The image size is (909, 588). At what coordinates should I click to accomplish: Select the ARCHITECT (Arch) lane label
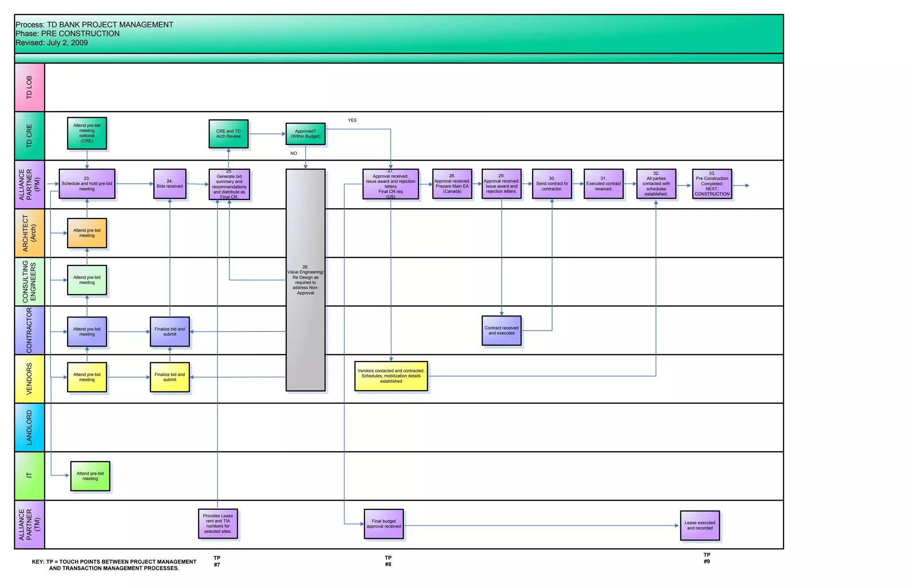point(29,233)
